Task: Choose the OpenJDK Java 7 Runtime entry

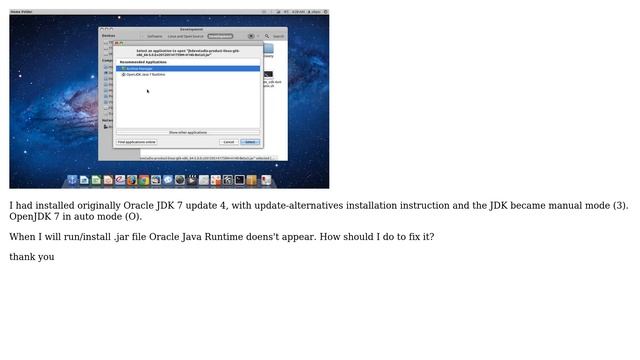Action: click(x=188, y=75)
